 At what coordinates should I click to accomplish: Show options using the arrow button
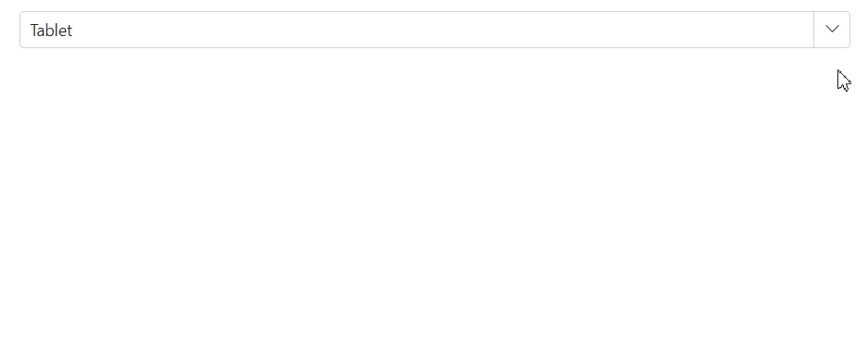(832, 30)
